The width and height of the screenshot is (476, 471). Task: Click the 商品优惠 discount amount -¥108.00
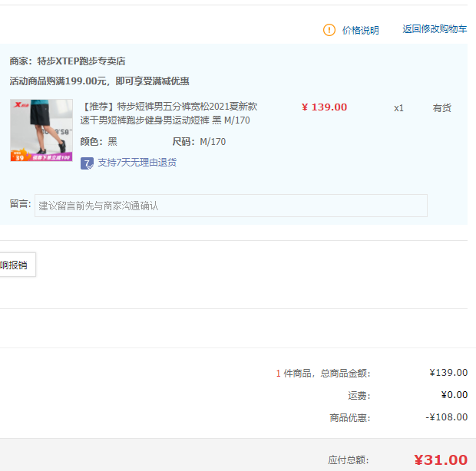(x=446, y=417)
